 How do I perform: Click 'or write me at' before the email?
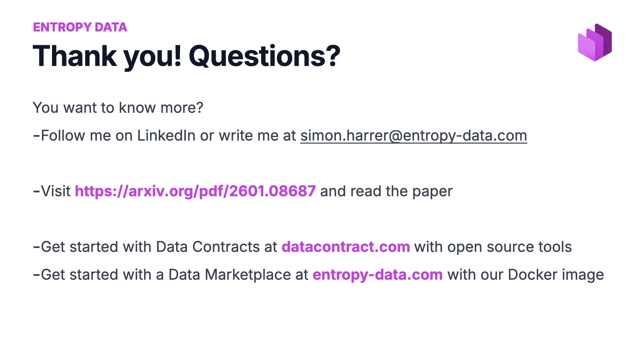pos(248,136)
